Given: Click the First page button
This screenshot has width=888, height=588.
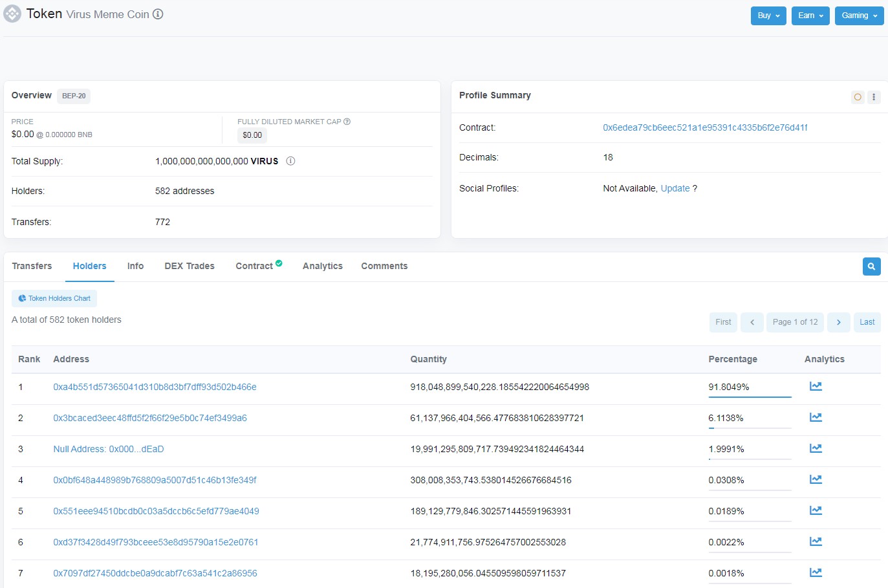Looking at the screenshot, I should pyautogui.click(x=723, y=322).
